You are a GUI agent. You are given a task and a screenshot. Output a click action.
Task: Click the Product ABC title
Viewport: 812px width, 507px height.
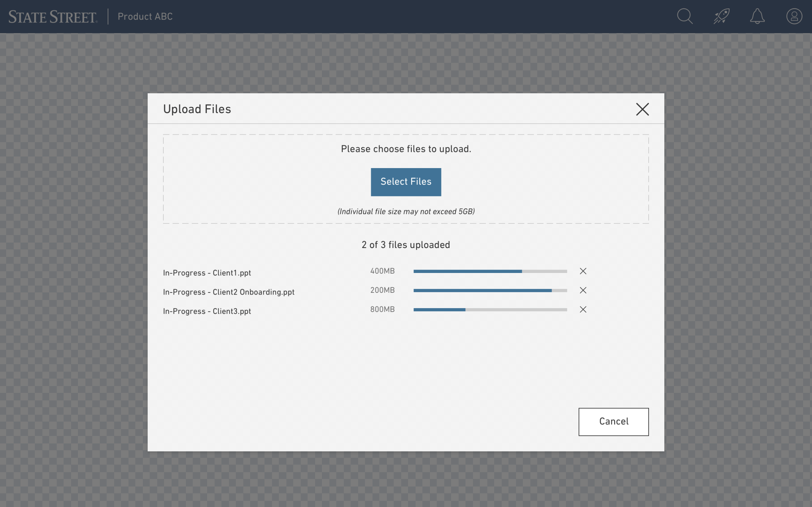pyautogui.click(x=145, y=17)
